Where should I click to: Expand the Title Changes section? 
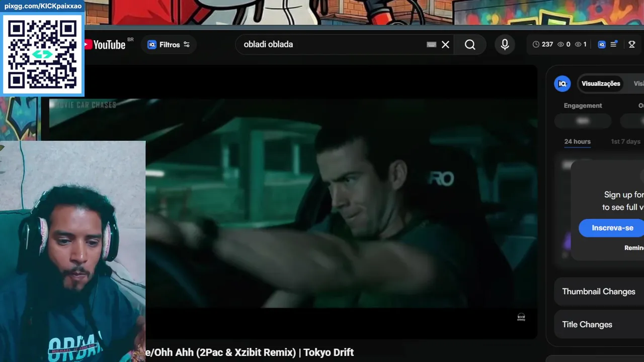click(x=599, y=324)
